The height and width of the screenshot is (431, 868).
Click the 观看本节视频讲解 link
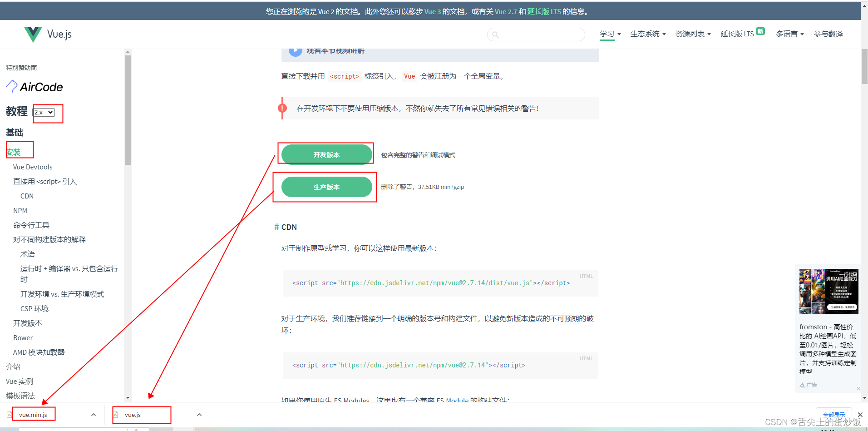335,51
